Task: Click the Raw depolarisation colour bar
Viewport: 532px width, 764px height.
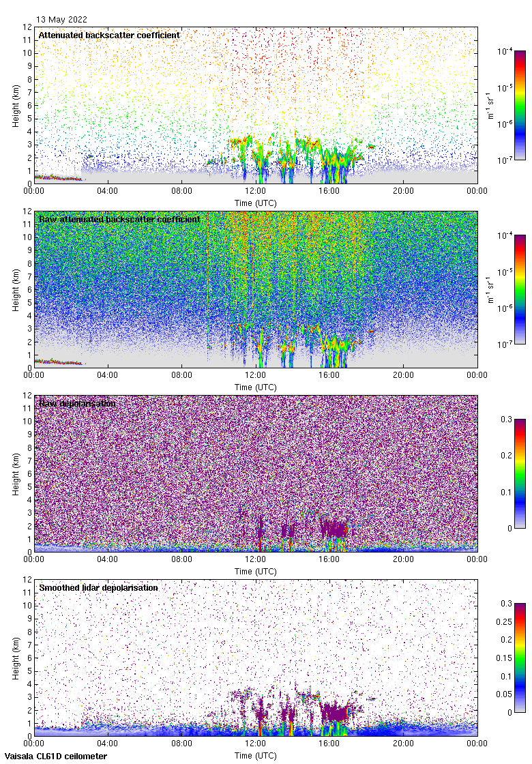Action: pyautogui.click(x=520, y=473)
